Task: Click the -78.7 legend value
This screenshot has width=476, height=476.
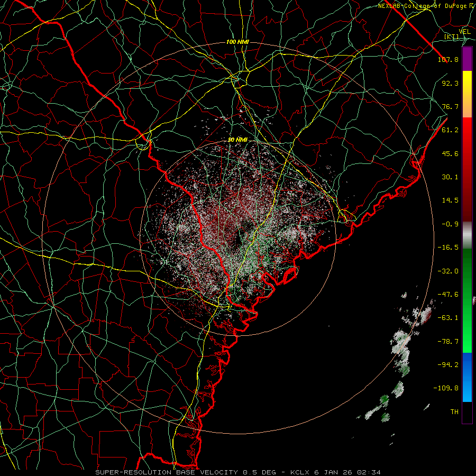Action: (x=448, y=342)
